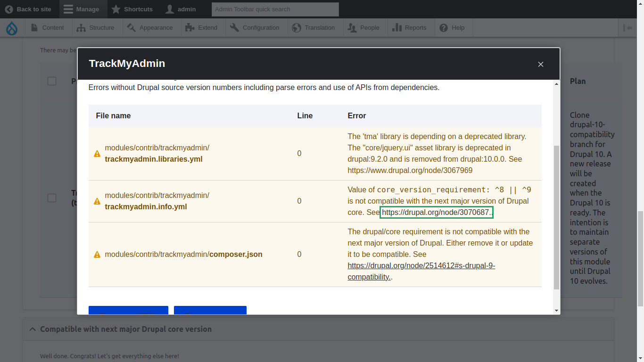
Task: Click the Line column header
Action: click(x=305, y=116)
